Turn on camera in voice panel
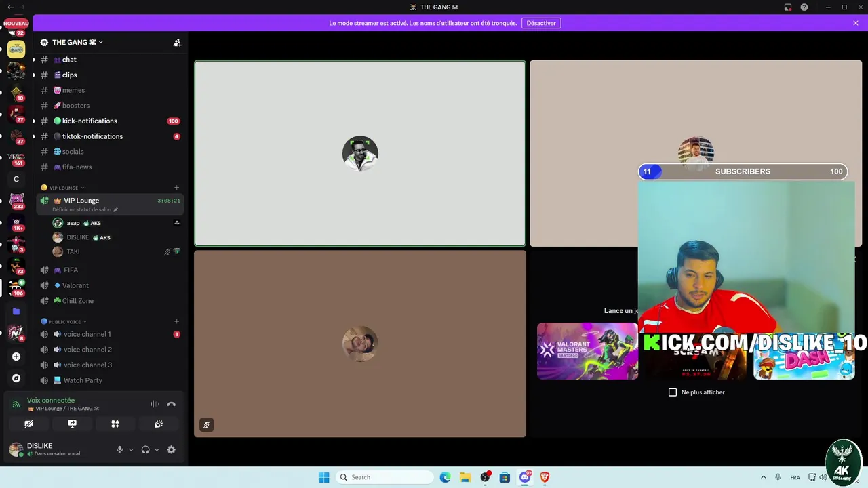 [x=28, y=424]
